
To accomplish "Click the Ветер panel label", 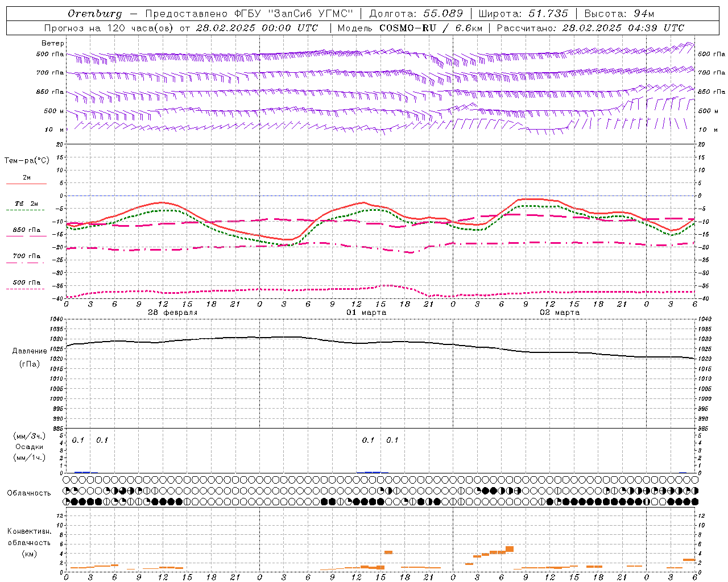I will pos(53,43).
